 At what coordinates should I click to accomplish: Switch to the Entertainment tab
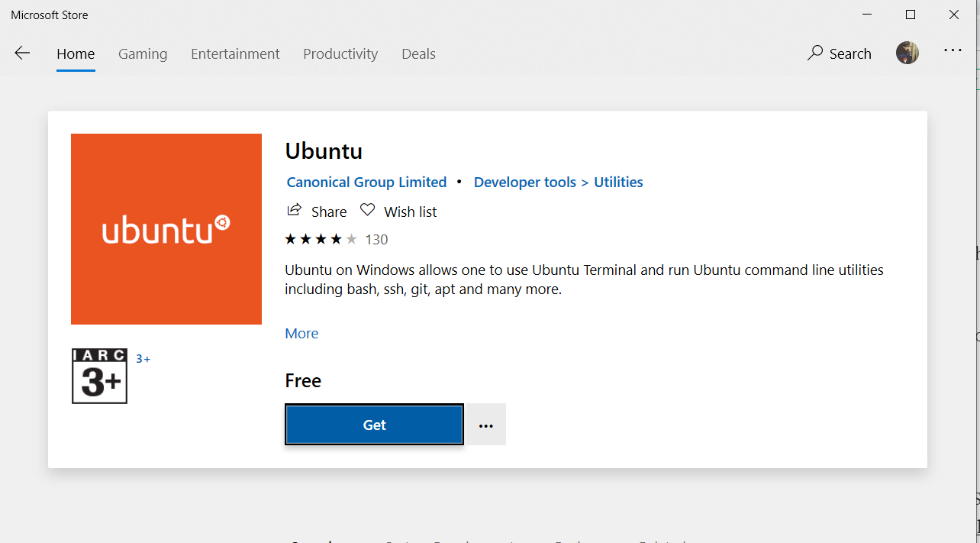coord(235,53)
